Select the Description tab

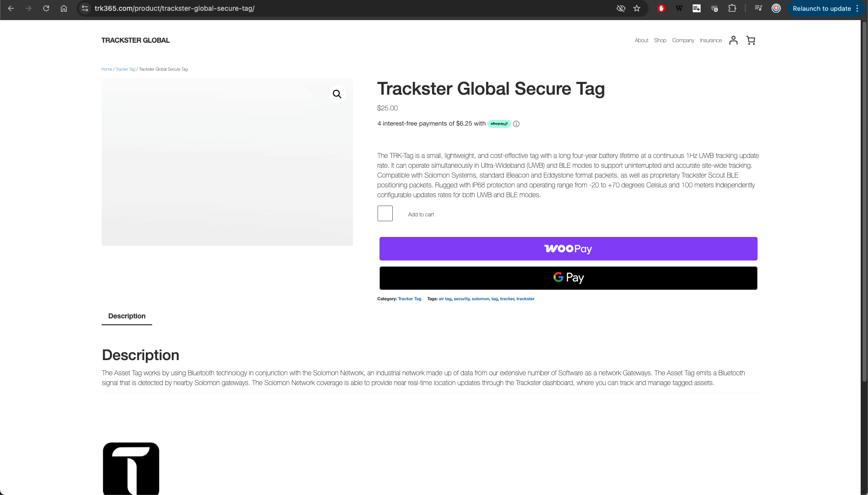click(x=127, y=316)
